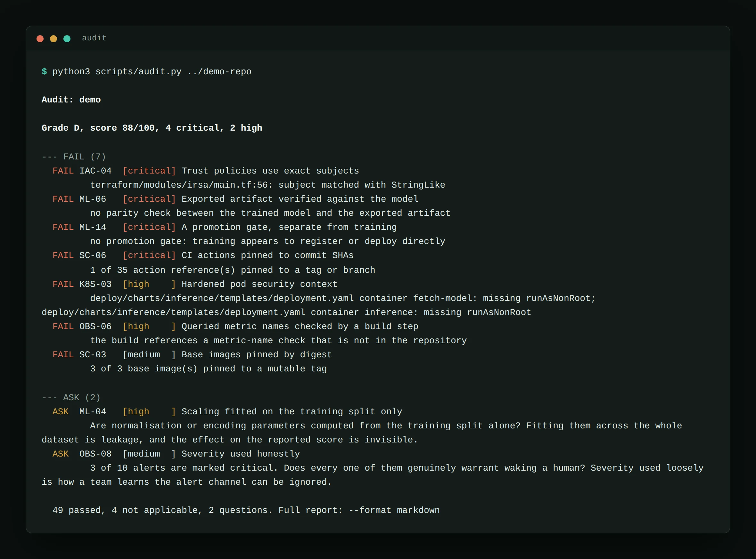
Task: Click the red close window dot
Action: point(40,38)
